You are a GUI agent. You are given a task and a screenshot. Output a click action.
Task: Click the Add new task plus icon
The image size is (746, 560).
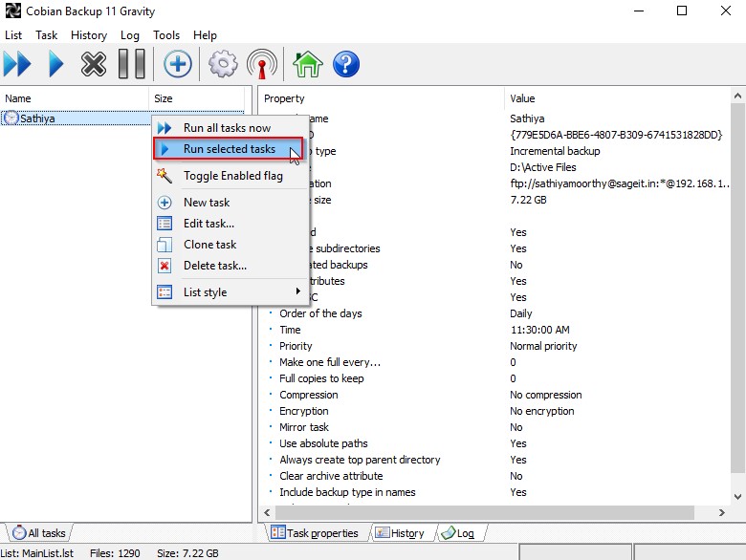(177, 64)
